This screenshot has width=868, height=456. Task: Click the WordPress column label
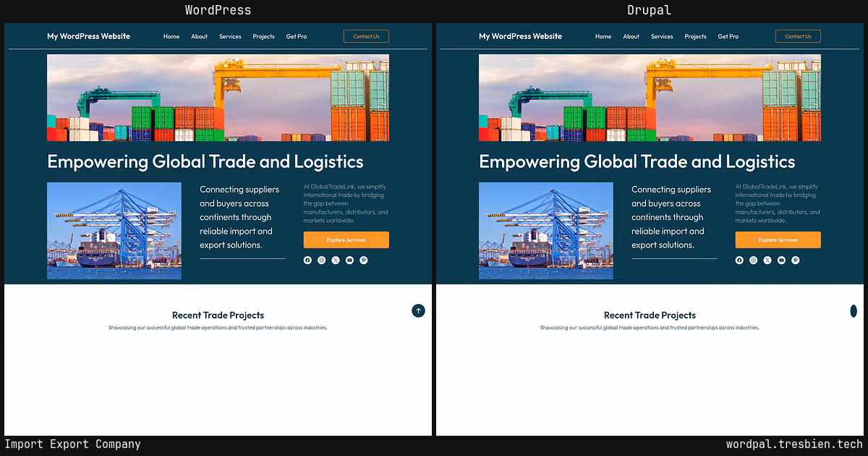click(x=218, y=10)
